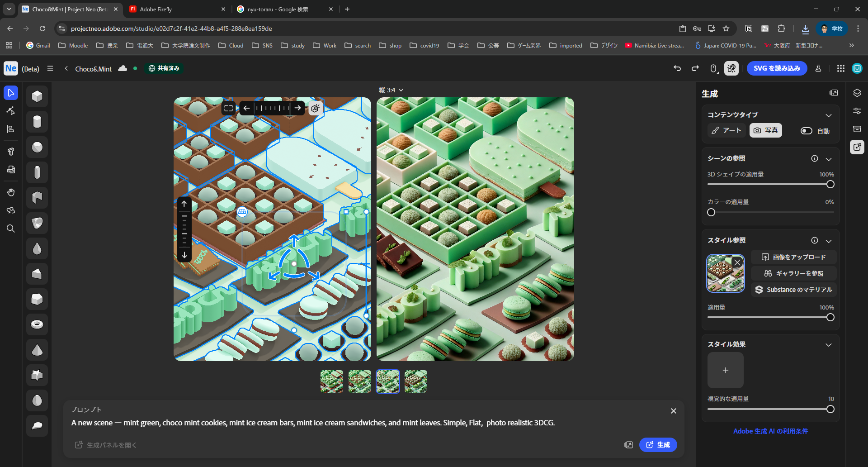This screenshot has height=467, width=868.
Task: Click the カラーの適用量 slider handle
Action: [711, 212]
